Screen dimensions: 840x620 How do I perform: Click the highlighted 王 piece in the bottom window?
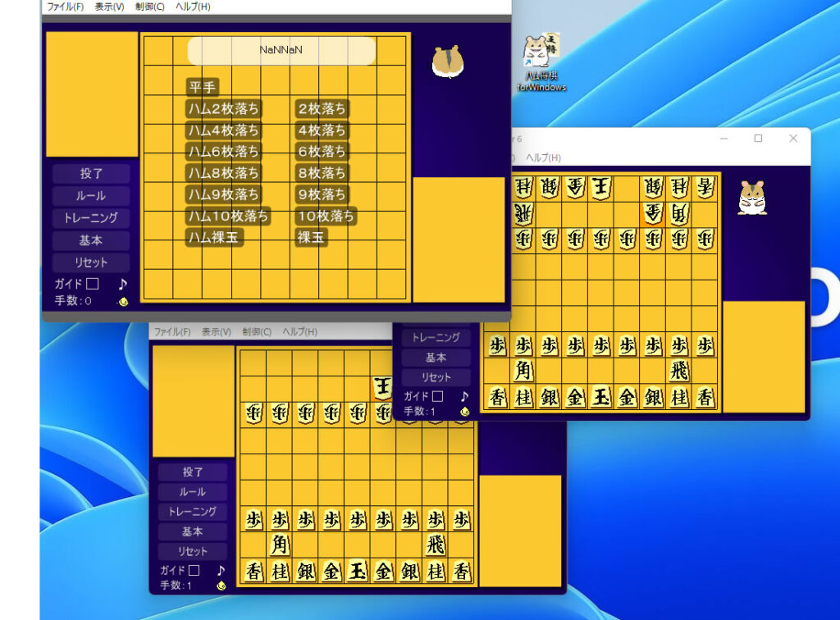coord(382,387)
